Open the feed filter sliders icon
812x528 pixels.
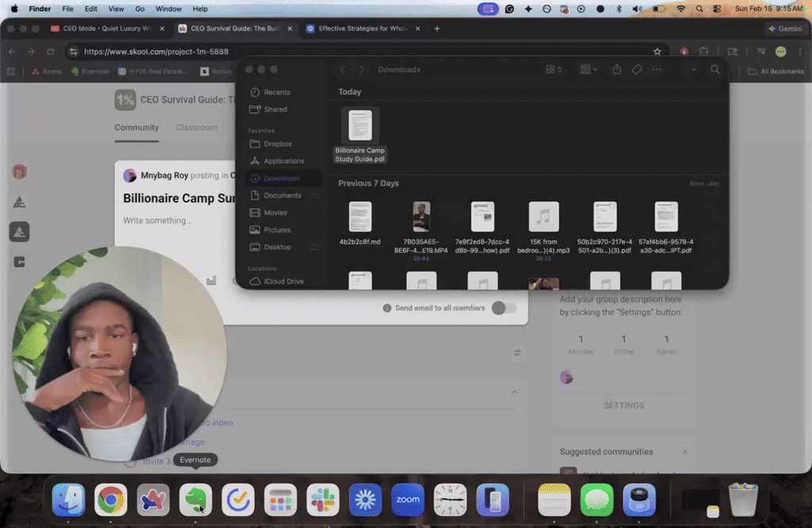click(x=517, y=353)
